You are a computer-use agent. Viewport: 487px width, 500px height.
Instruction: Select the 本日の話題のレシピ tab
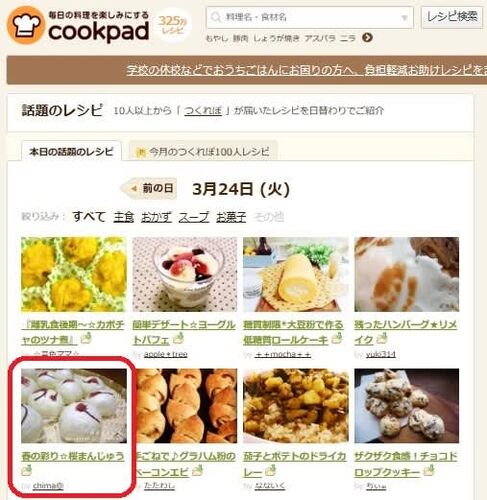[x=71, y=152]
